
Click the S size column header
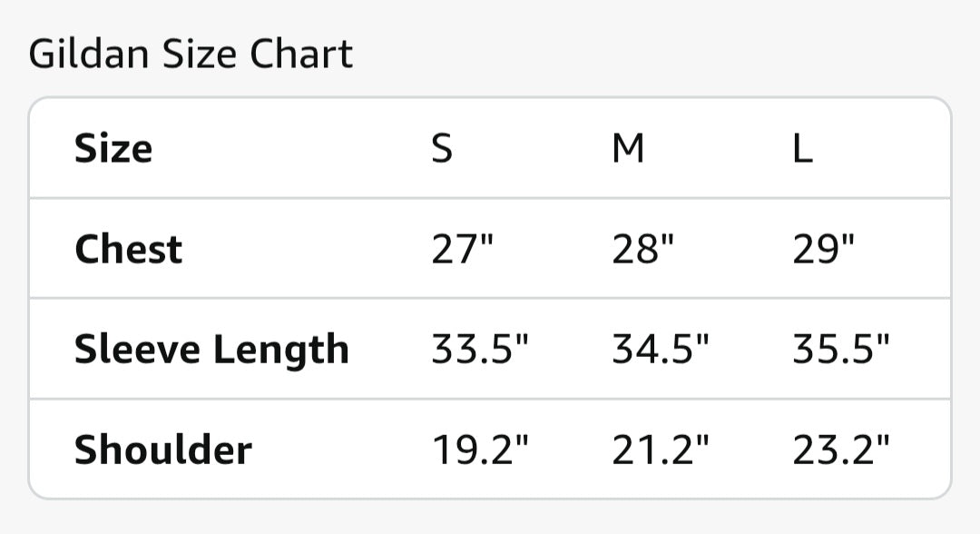[x=442, y=148]
